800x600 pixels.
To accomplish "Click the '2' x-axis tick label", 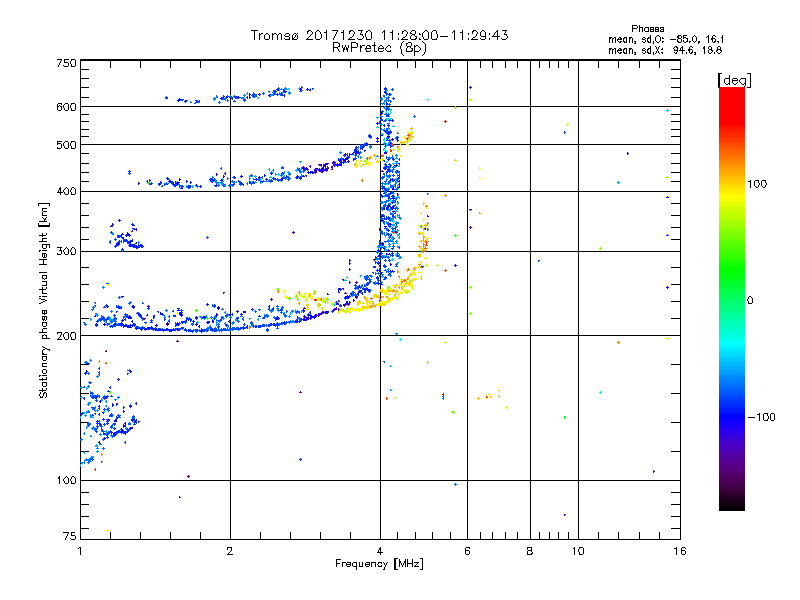I will click(x=230, y=551).
